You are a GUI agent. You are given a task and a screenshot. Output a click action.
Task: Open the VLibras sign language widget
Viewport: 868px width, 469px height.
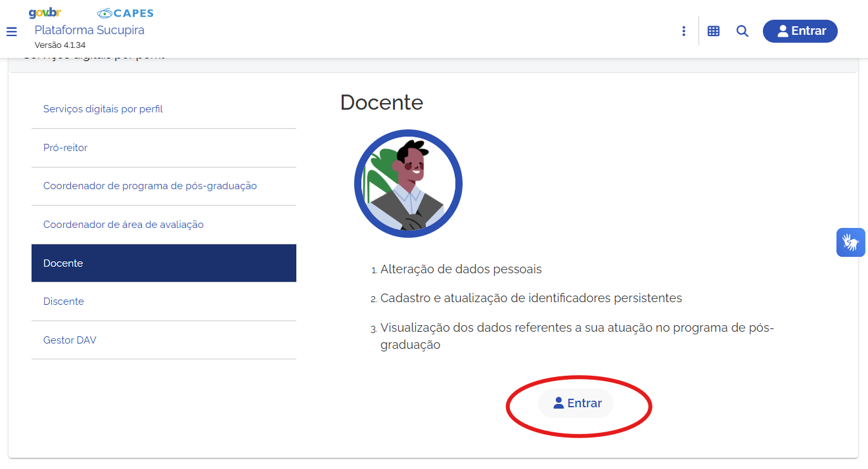click(x=850, y=242)
